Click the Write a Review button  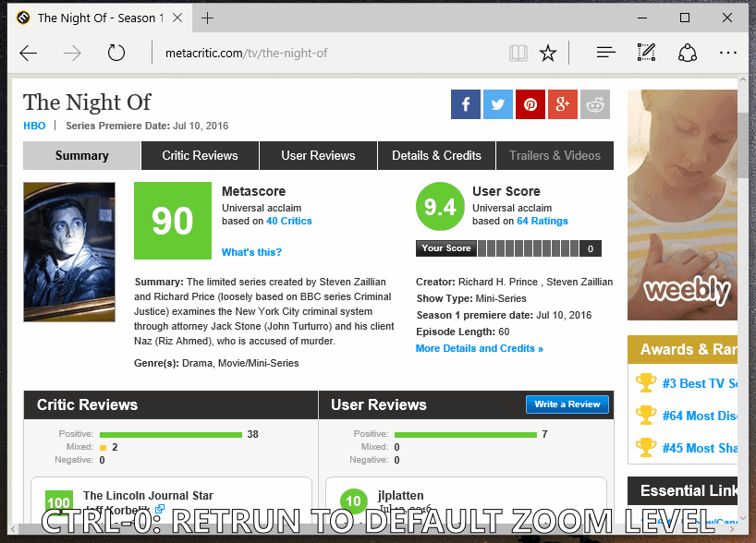coord(567,404)
